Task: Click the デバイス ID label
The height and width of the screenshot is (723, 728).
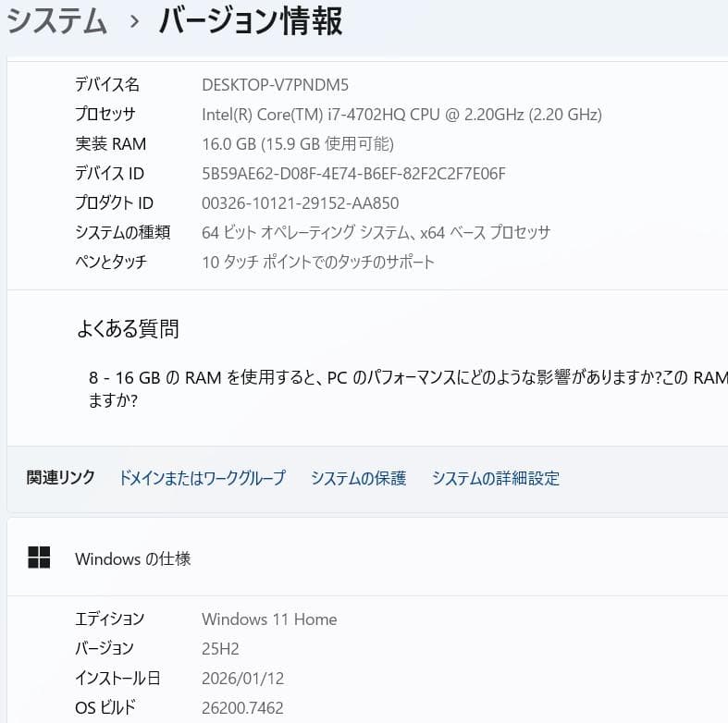Action: pyautogui.click(x=109, y=174)
